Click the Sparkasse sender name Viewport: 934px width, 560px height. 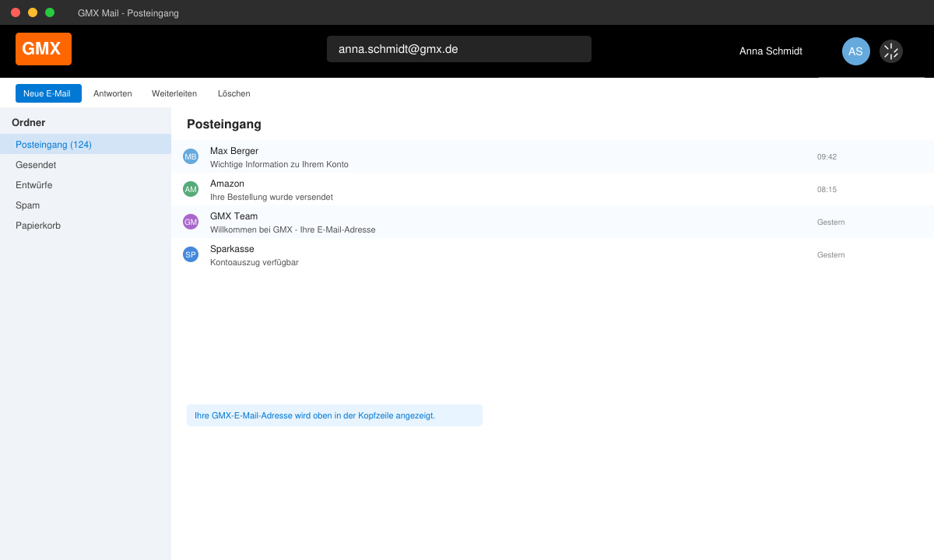pos(232,249)
